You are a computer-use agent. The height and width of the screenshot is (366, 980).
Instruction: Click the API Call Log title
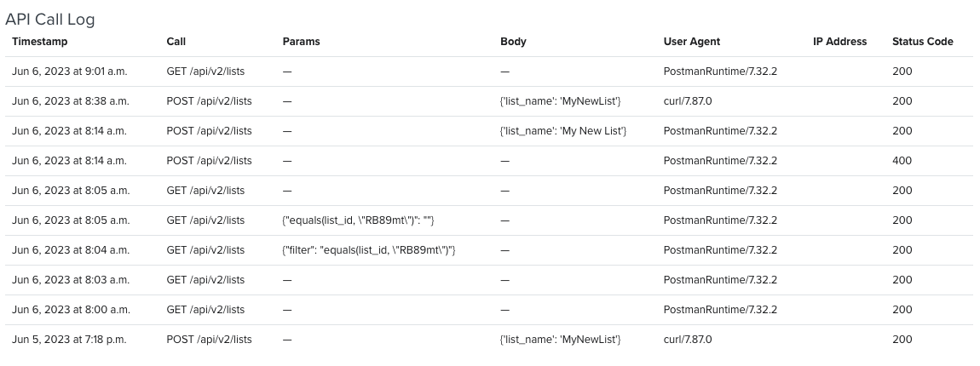tap(50, 20)
